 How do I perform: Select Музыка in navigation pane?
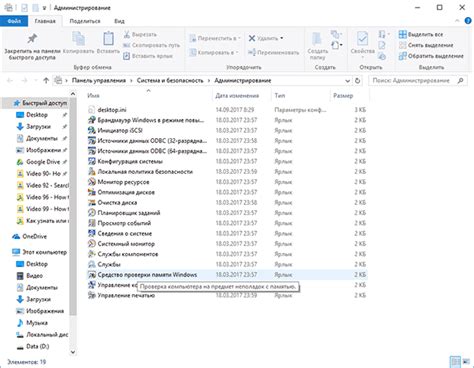pos(32,323)
